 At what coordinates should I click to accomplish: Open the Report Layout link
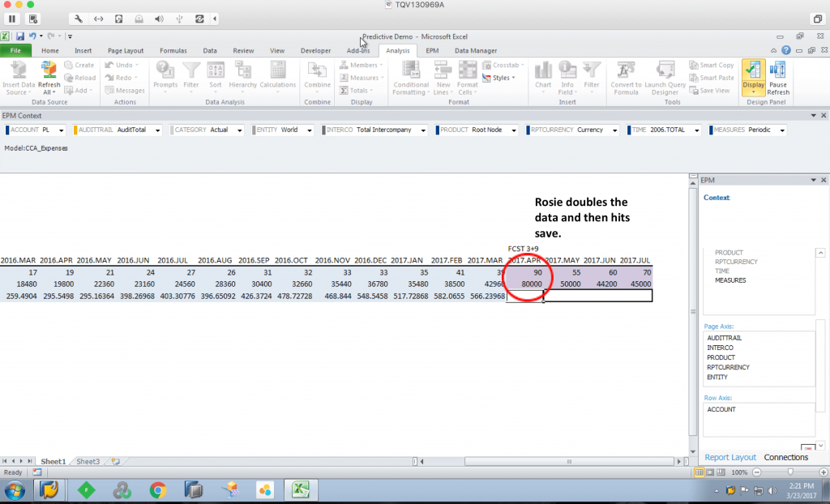point(730,458)
